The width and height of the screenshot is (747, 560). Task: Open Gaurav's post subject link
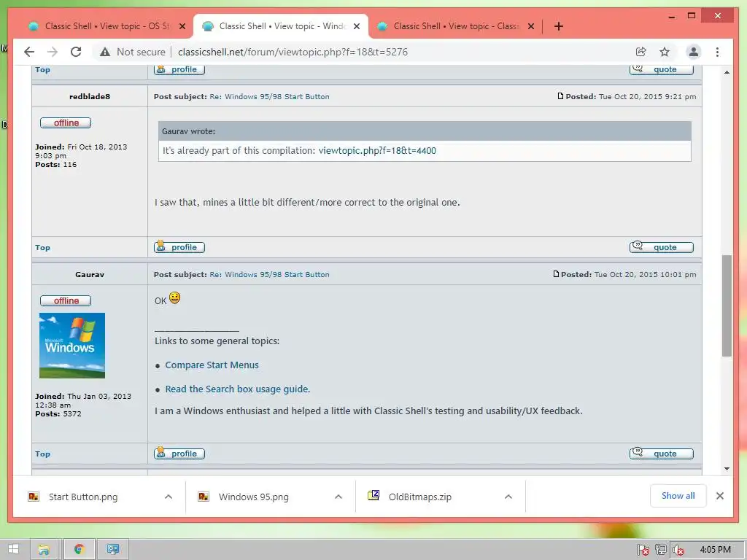pos(269,275)
